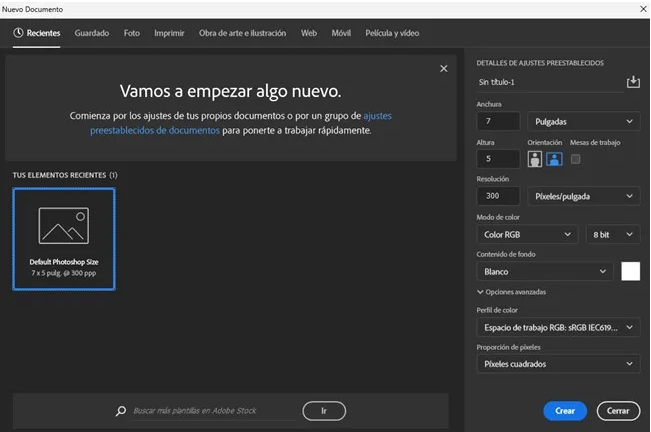Click the Altura height input field
This screenshot has height=432, width=651.
coord(498,159)
